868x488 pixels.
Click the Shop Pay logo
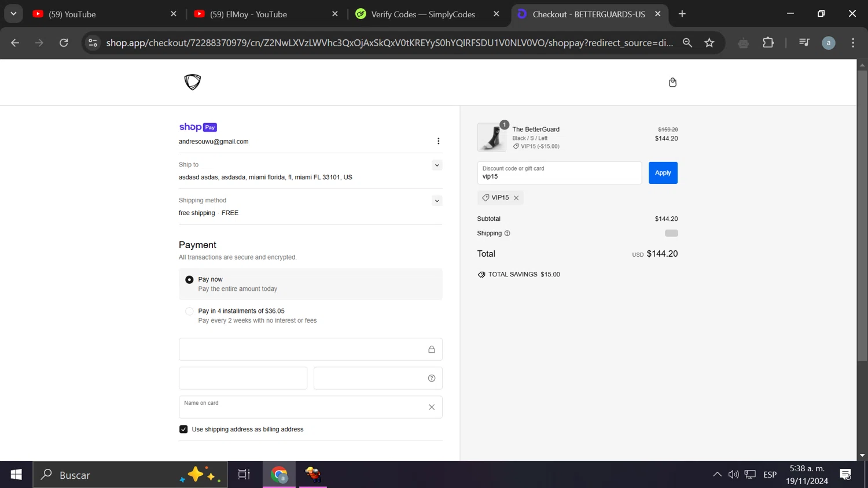coord(198,127)
